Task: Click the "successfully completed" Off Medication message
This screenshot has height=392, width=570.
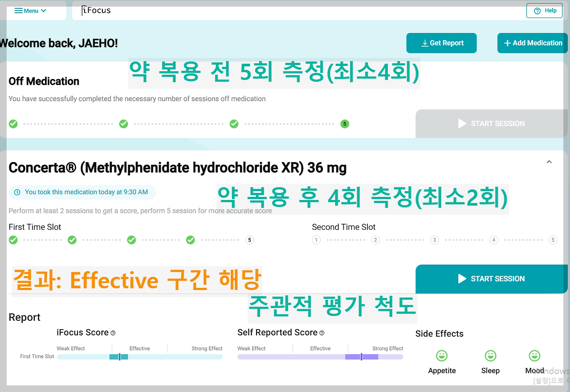Action: point(137,99)
